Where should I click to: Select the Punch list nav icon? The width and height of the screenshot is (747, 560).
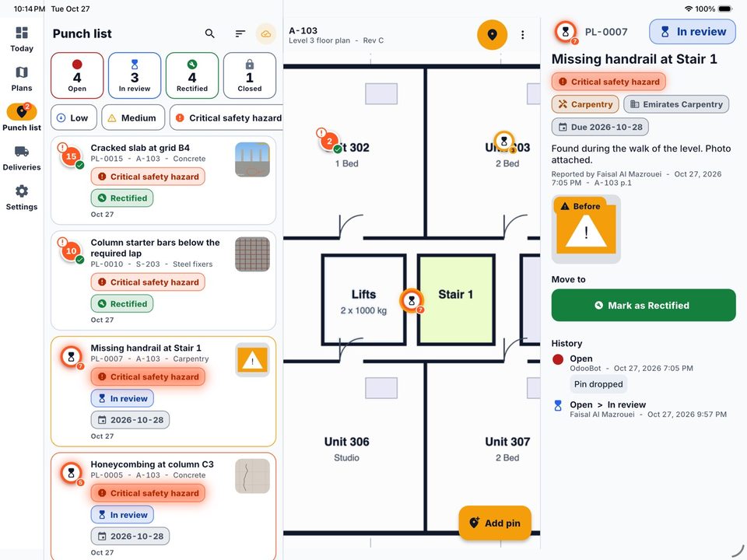(x=22, y=112)
